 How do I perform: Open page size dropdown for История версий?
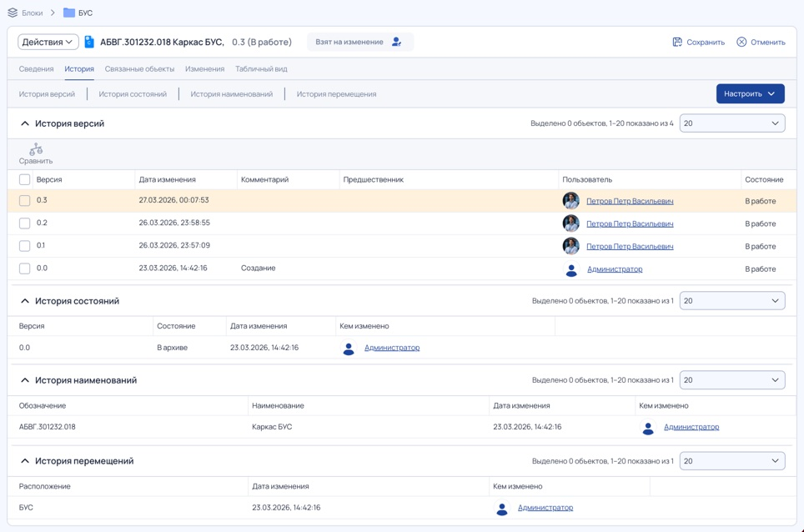click(732, 123)
